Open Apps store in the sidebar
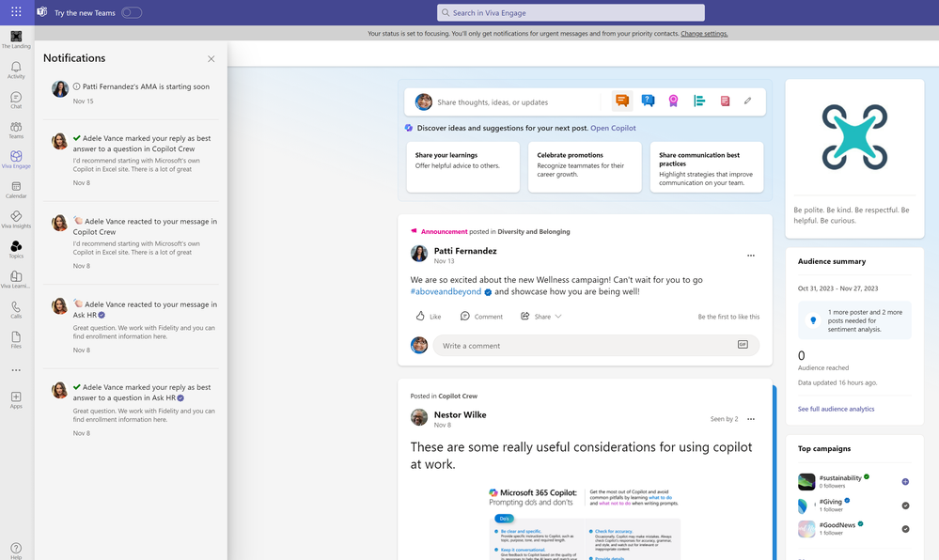 [x=16, y=400]
